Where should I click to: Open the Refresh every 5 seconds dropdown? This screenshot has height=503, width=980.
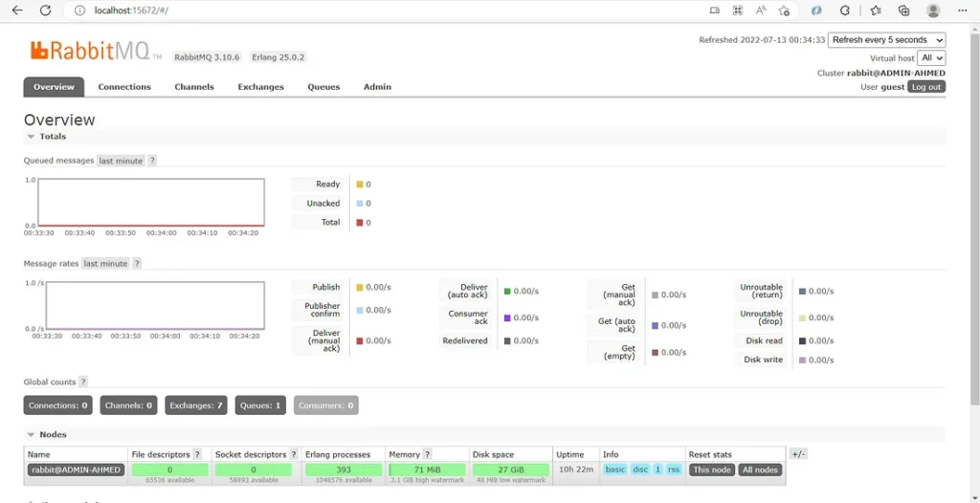click(886, 40)
